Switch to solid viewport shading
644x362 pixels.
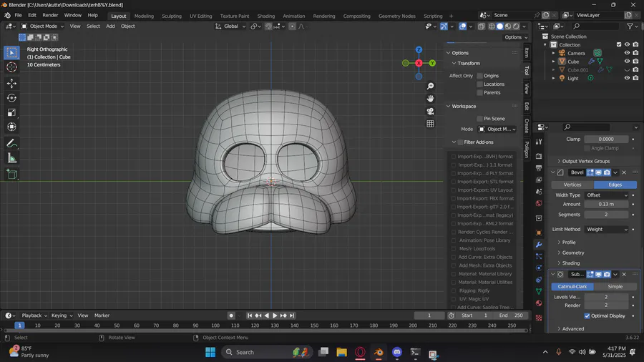[500, 26]
